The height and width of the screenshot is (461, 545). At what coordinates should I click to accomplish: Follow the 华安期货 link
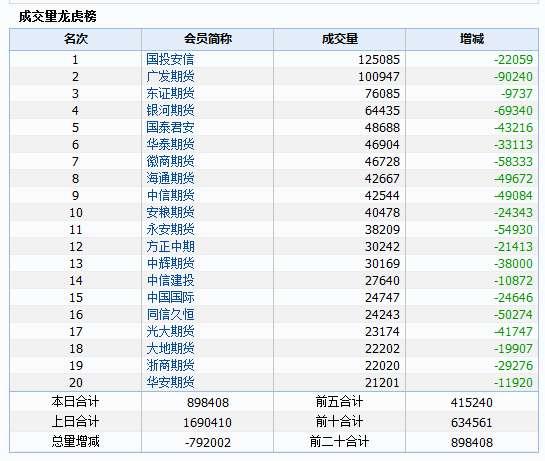[170, 382]
